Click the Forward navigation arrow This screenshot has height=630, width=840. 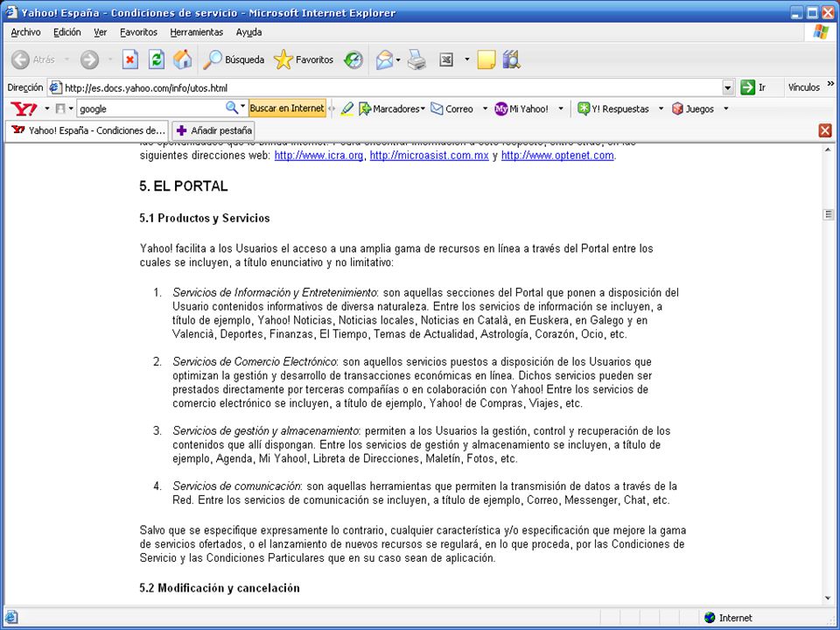coord(89,59)
